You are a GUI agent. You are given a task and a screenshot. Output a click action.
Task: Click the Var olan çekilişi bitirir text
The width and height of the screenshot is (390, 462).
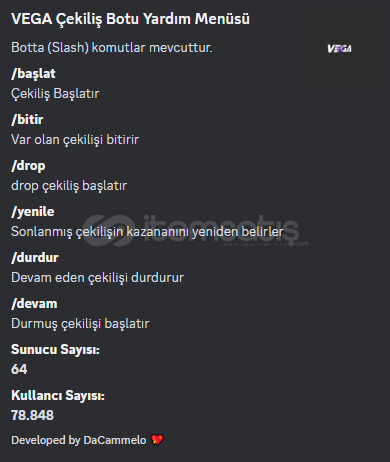point(75,140)
